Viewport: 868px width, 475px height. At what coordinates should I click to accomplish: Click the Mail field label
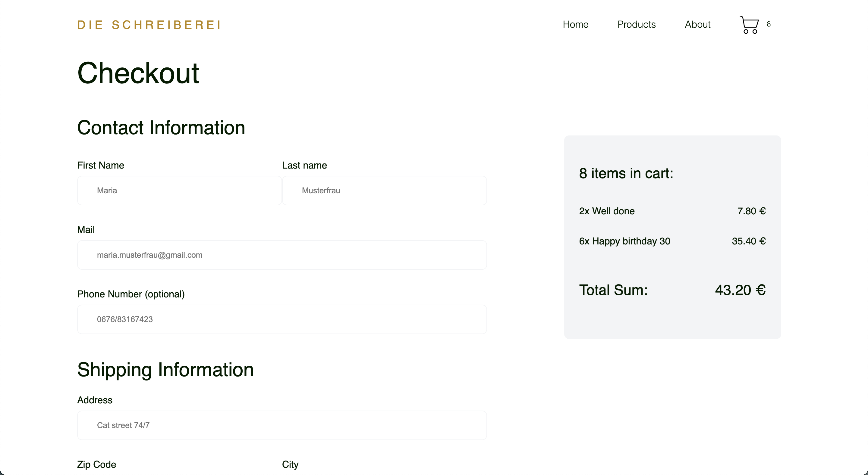coord(86,230)
